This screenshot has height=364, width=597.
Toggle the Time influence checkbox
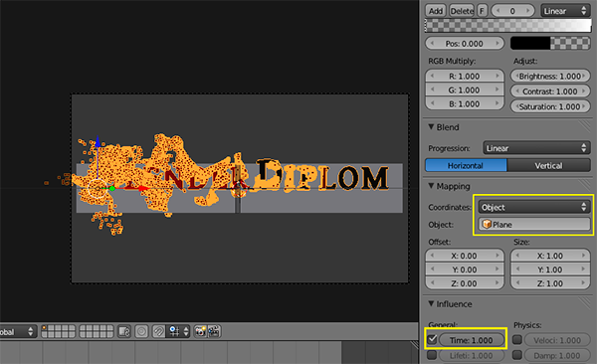coord(432,339)
